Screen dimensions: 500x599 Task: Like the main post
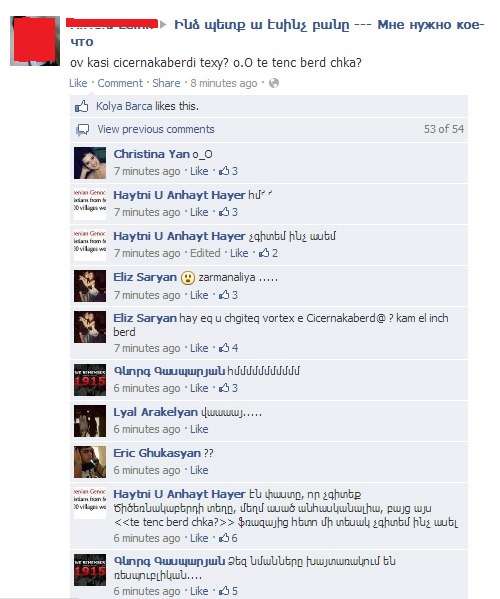(x=78, y=83)
